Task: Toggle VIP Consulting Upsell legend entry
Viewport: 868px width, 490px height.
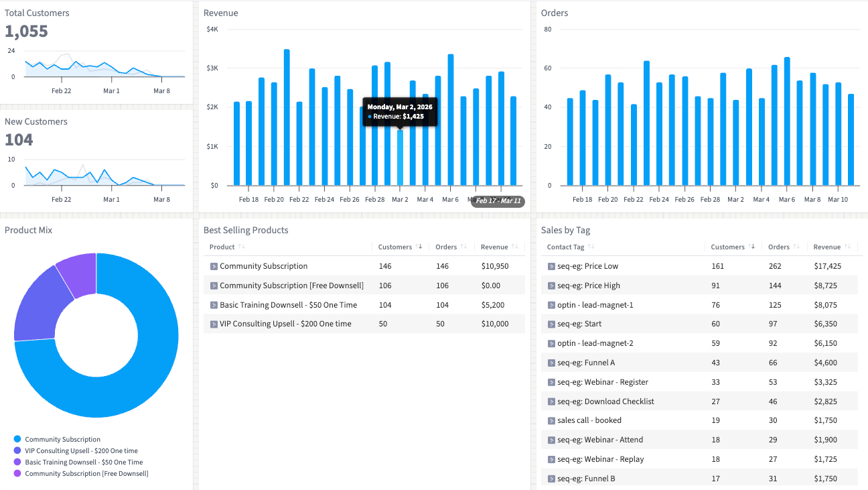Action: (81, 451)
